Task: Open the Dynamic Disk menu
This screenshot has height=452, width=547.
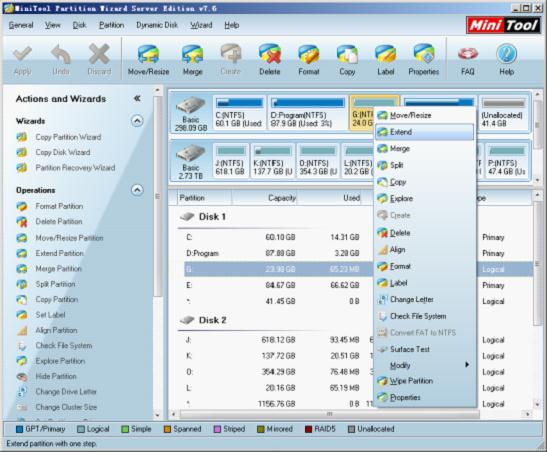Action: [x=157, y=25]
